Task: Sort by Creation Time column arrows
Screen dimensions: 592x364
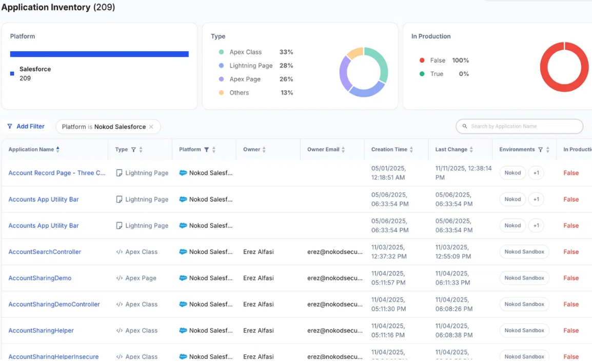Action: point(411,150)
